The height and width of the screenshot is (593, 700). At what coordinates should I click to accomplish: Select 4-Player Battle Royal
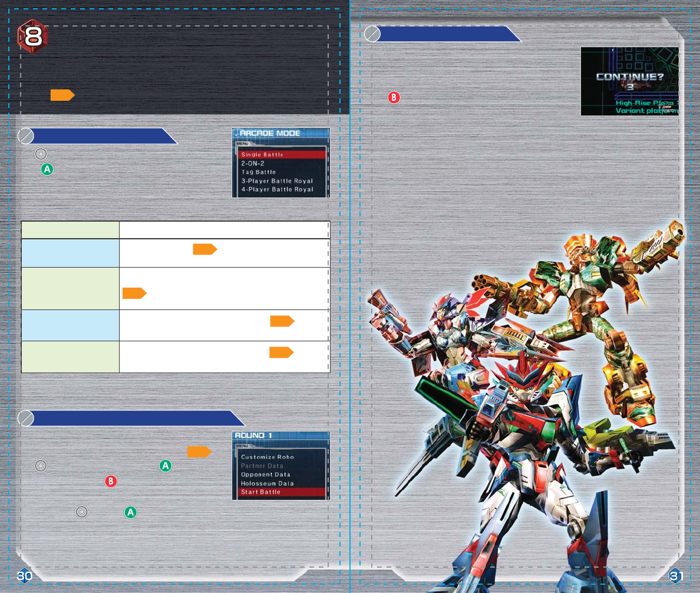(x=278, y=189)
